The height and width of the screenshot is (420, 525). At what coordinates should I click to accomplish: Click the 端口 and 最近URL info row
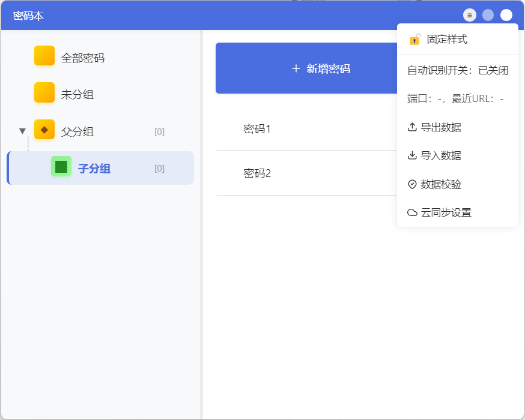click(455, 99)
